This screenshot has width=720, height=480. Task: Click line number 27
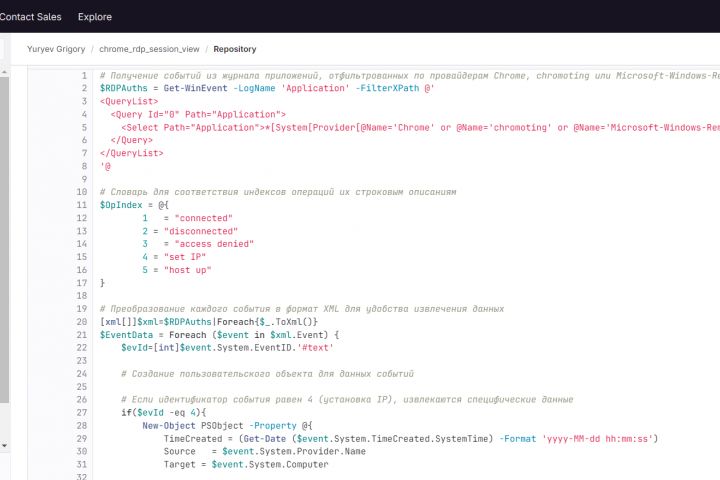[82, 412]
